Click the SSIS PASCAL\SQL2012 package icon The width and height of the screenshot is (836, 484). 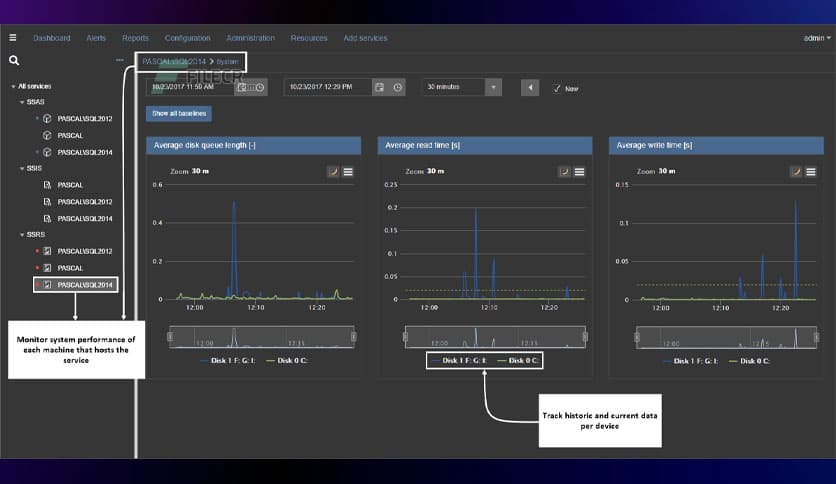[x=47, y=202]
